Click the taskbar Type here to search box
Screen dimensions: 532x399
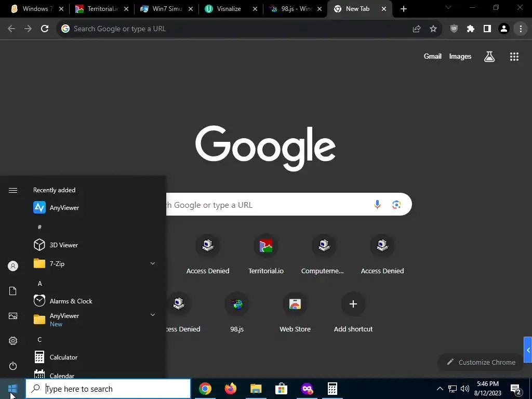tap(108, 389)
